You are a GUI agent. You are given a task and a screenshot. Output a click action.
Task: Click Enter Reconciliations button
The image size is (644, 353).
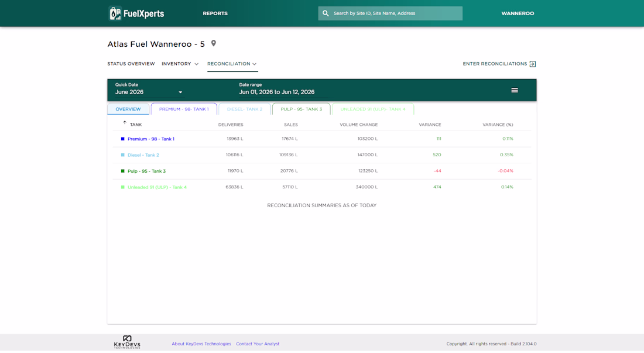click(499, 64)
